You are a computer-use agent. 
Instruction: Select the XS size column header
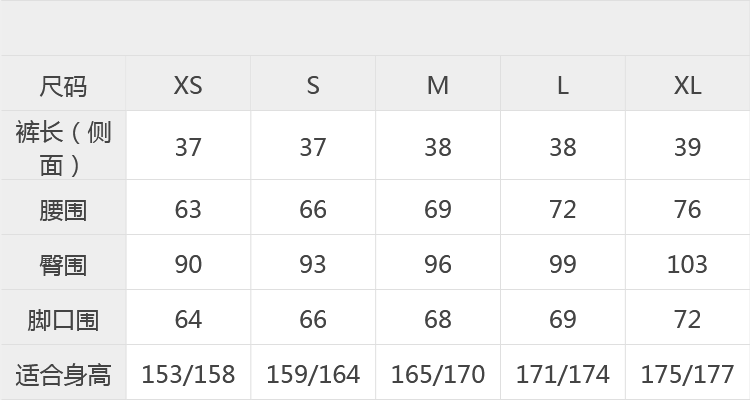[188, 83]
